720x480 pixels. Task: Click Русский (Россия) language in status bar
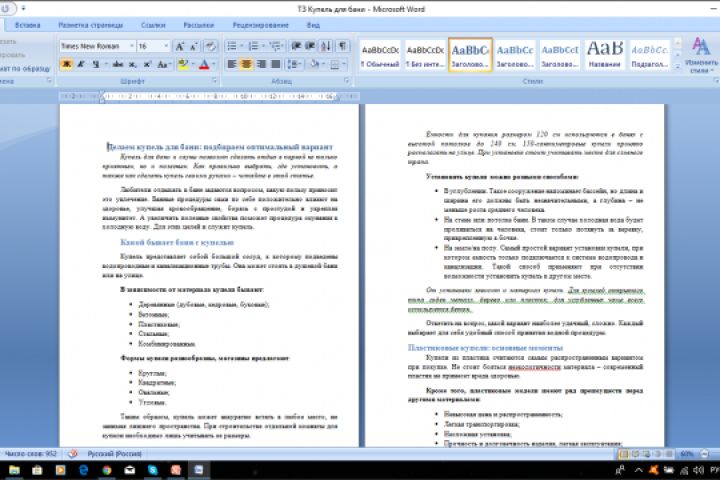tap(114, 454)
